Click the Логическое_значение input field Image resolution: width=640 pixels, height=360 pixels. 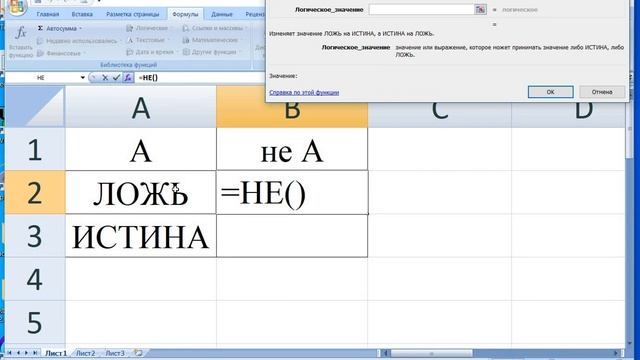422,9
